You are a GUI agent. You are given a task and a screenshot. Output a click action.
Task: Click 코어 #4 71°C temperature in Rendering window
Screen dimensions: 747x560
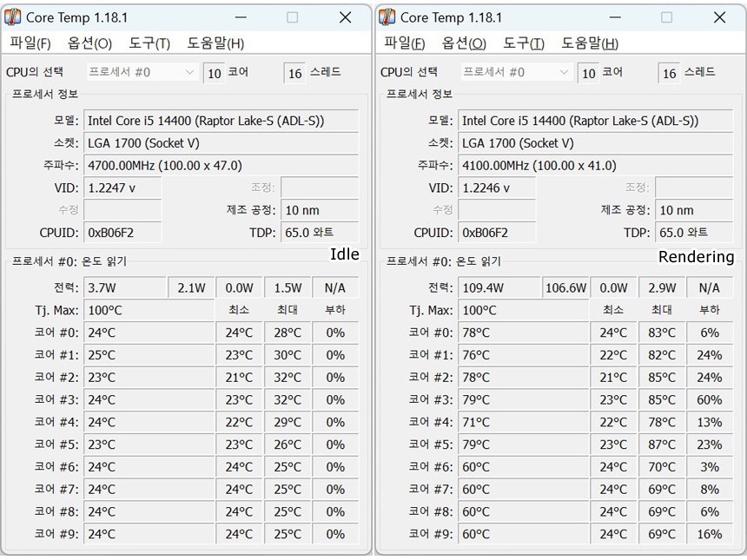pyautogui.click(x=524, y=422)
